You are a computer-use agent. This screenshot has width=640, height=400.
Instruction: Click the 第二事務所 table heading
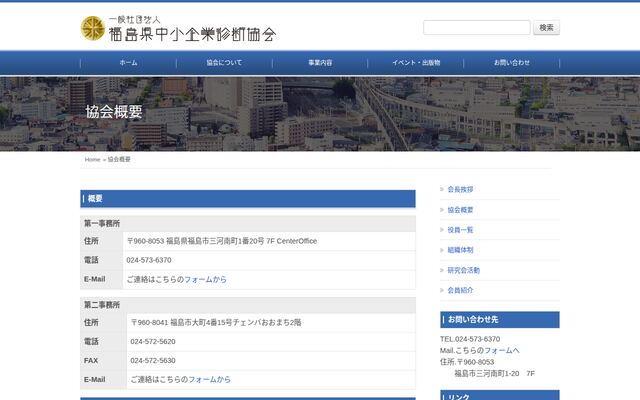[x=102, y=305]
